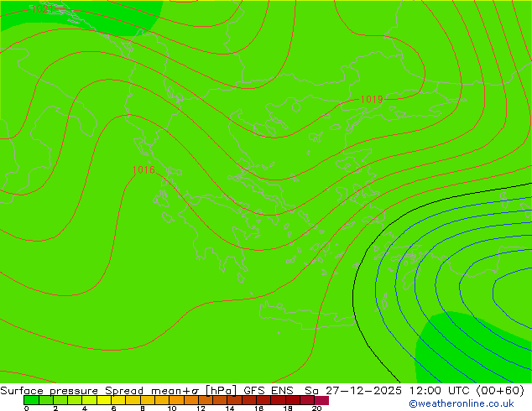Screen dimensions: 532x411
Task: Click the legend value '14'
Action: point(230,408)
